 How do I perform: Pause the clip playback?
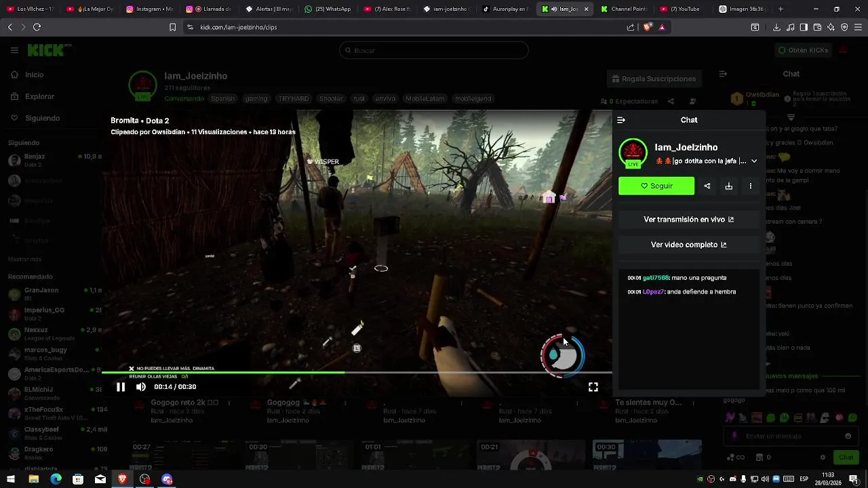[120, 387]
